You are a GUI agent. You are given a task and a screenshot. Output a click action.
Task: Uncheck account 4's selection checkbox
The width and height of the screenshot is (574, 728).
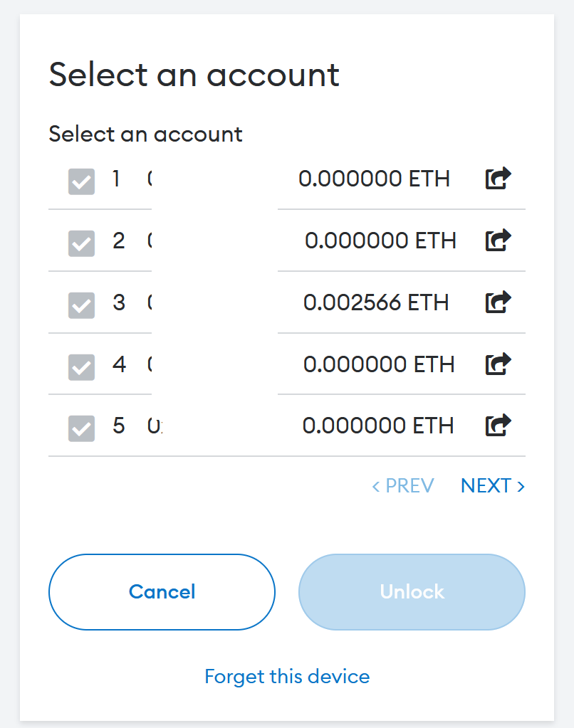[81, 366]
